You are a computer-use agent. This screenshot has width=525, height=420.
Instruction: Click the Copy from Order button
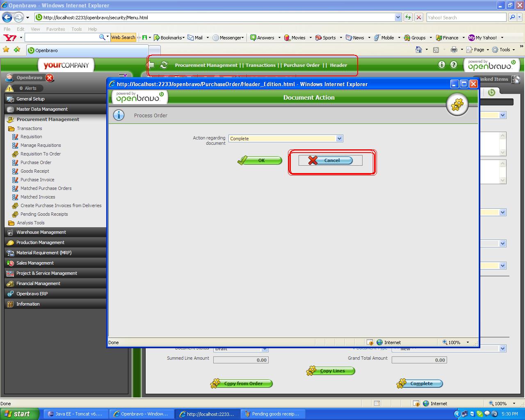click(242, 383)
